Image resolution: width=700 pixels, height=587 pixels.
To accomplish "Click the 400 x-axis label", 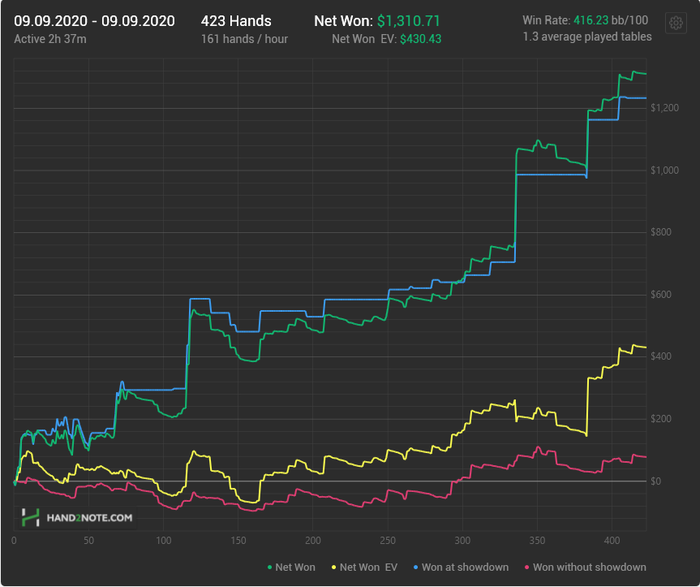I will tap(612, 540).
